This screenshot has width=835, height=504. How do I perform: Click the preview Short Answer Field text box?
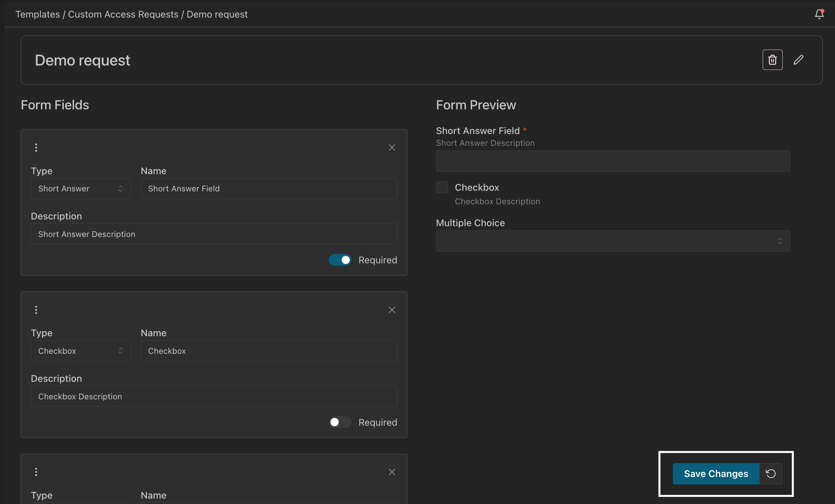613,161
